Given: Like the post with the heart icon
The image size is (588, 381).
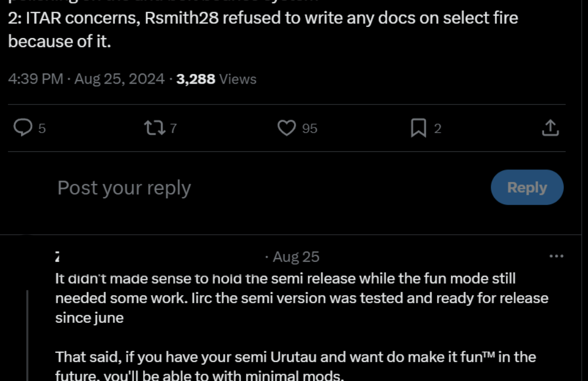Looking at the screenshot, I should click(x=287, y=128).
